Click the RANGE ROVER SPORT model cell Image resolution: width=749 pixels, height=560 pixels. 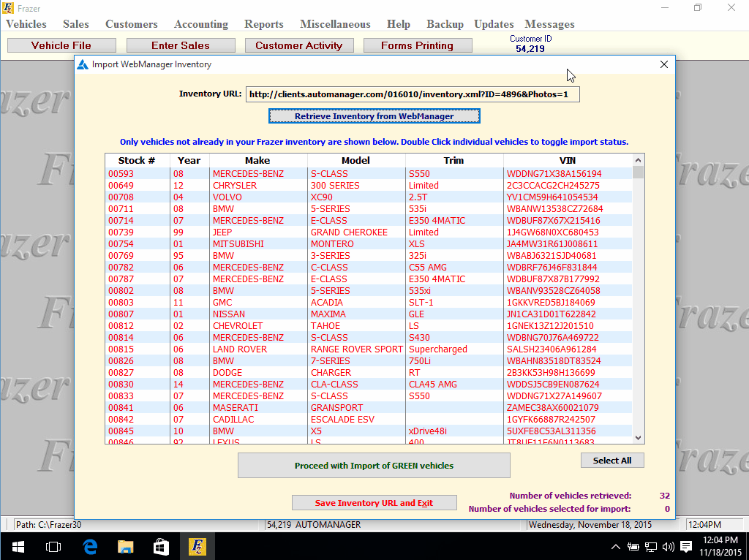click(356, 349)
